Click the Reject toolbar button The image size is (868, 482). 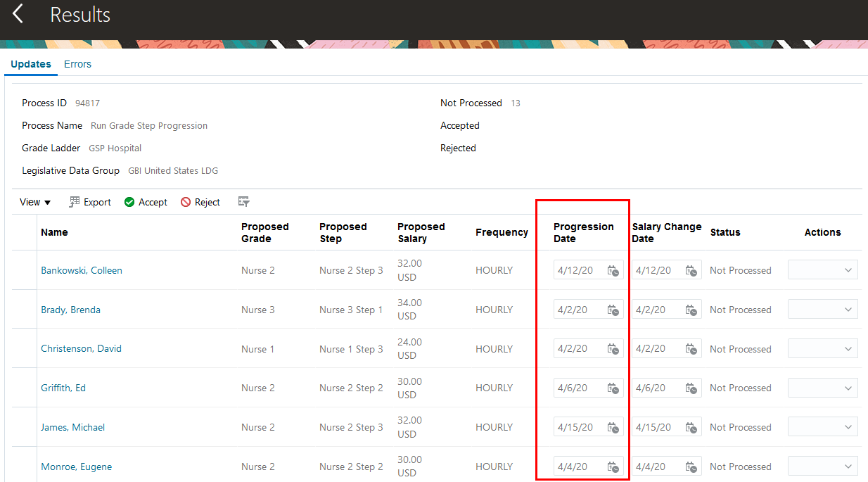[x=200, y=202]
